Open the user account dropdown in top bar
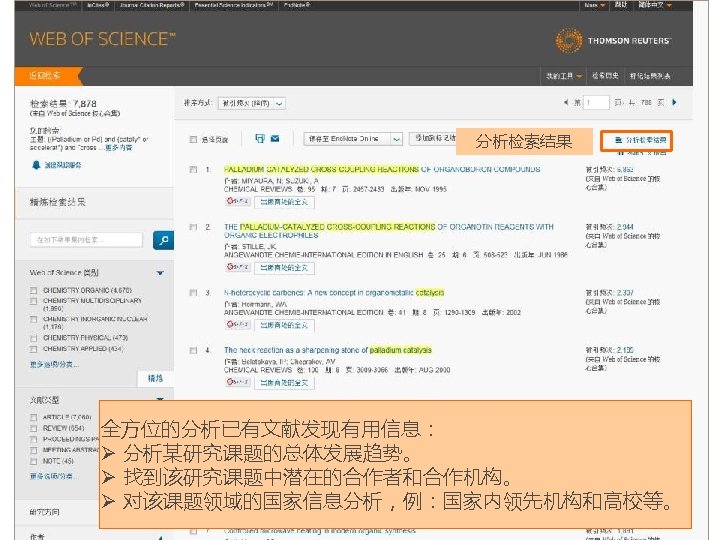 [595, 5]
